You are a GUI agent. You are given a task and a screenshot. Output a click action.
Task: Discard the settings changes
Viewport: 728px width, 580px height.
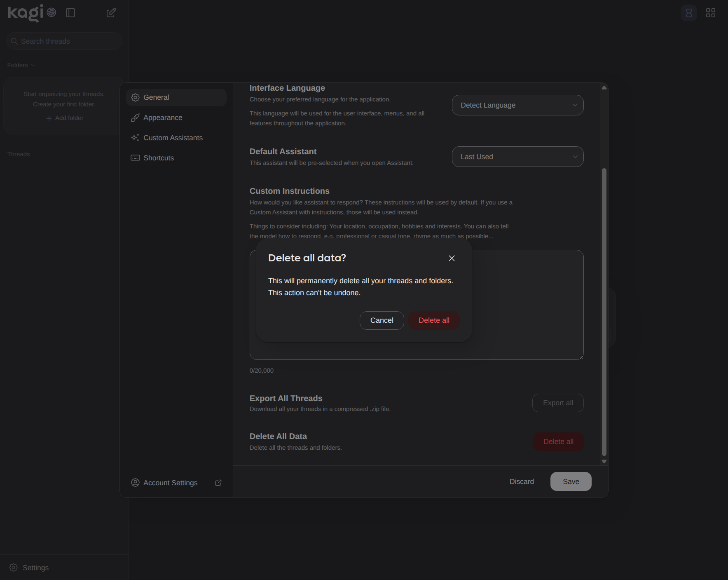click(522, 481)
